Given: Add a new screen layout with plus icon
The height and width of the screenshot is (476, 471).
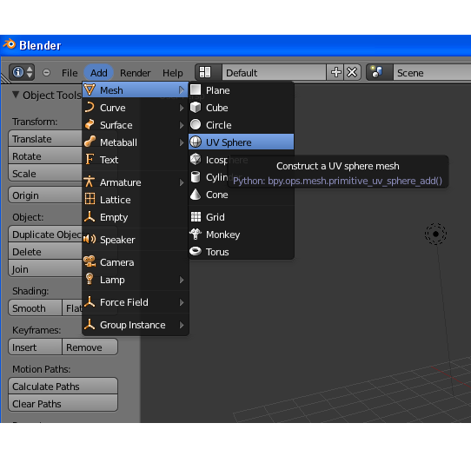Looking at the screenshot, I should (335, 73).
